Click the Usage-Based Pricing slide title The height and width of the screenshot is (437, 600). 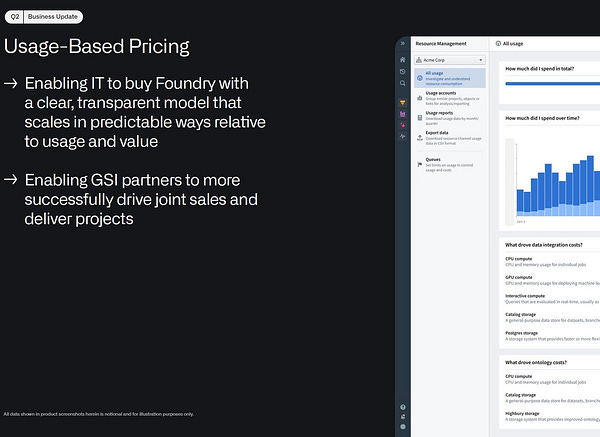click(96, 47)
